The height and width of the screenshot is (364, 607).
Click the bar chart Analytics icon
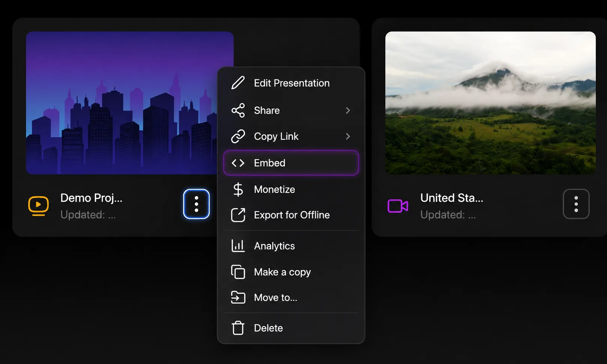[238, 246]
